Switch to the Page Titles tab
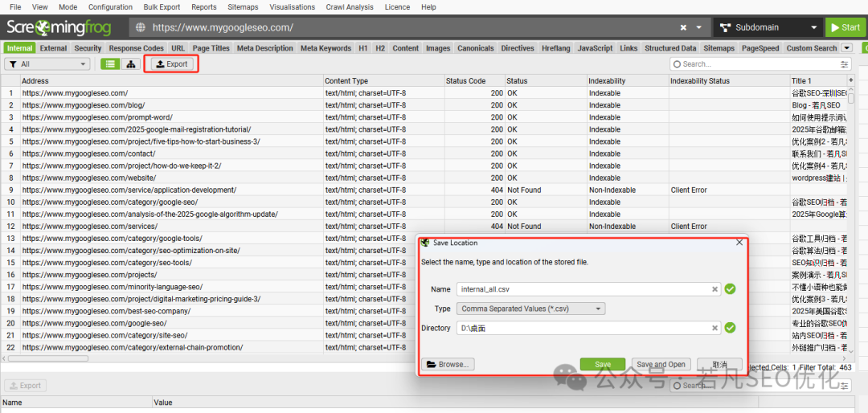868x413 pixels. pos(211,48)
